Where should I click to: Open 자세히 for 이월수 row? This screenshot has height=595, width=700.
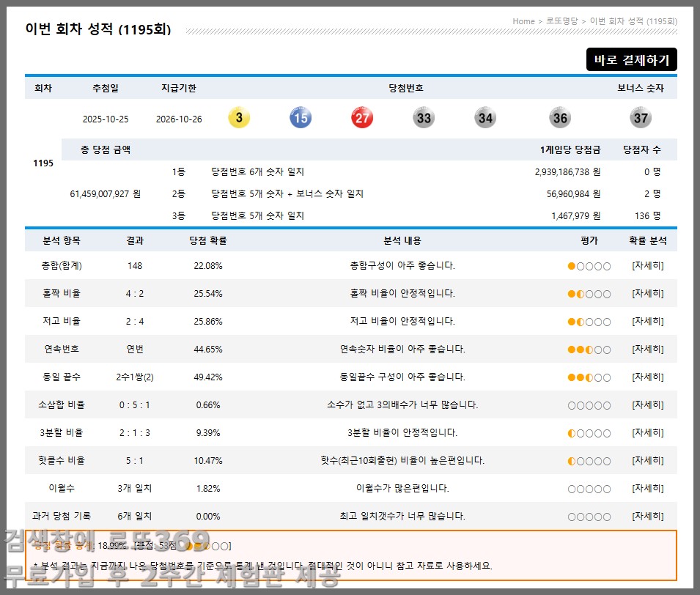(648, 488)
